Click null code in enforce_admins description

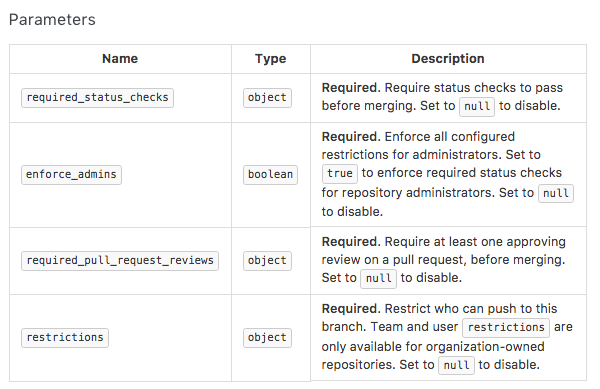coord(556,193)
